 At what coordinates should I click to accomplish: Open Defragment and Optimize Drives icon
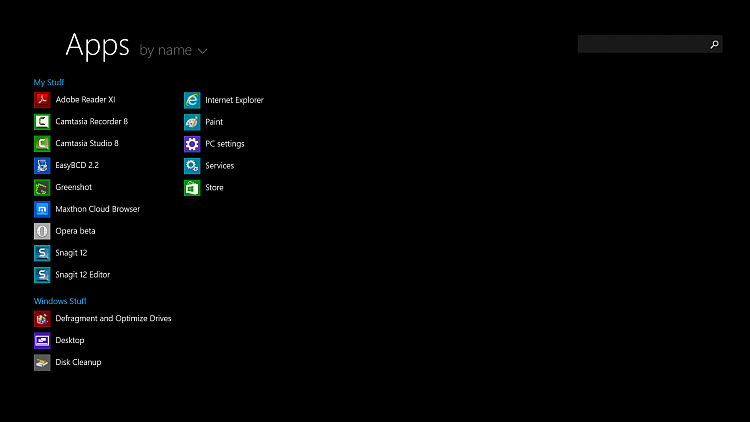coord(42,319)
